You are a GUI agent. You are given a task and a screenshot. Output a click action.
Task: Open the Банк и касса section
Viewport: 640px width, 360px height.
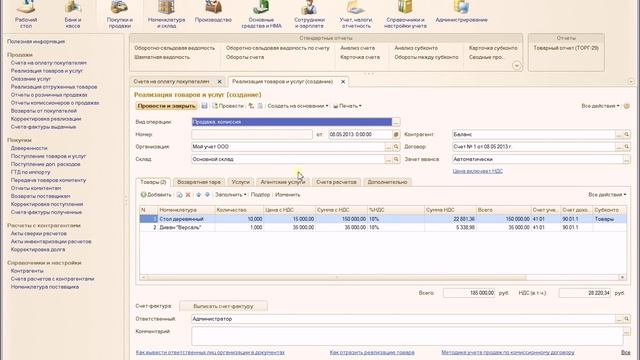coord(72,15)
